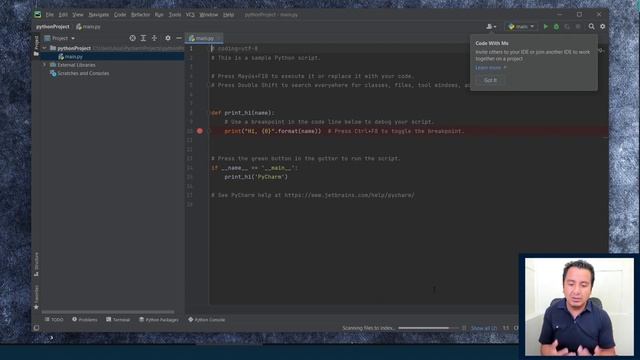The height and width of the screenshot is (360, 640).
Task: Click the Learn more link
Action: (490, 68)
